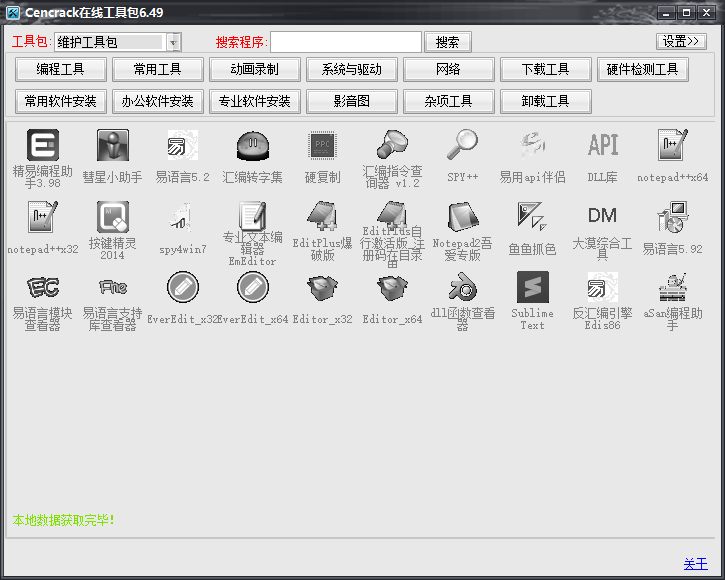Launch notepad++x32 icon
Screen dimensions: 725x580
[x=43, y=216]
